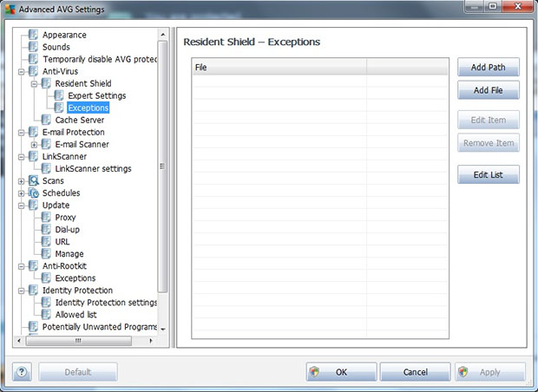Click the Manage page icon
The height and width of the screenshot is (392, 538).
tap(46, 254)
